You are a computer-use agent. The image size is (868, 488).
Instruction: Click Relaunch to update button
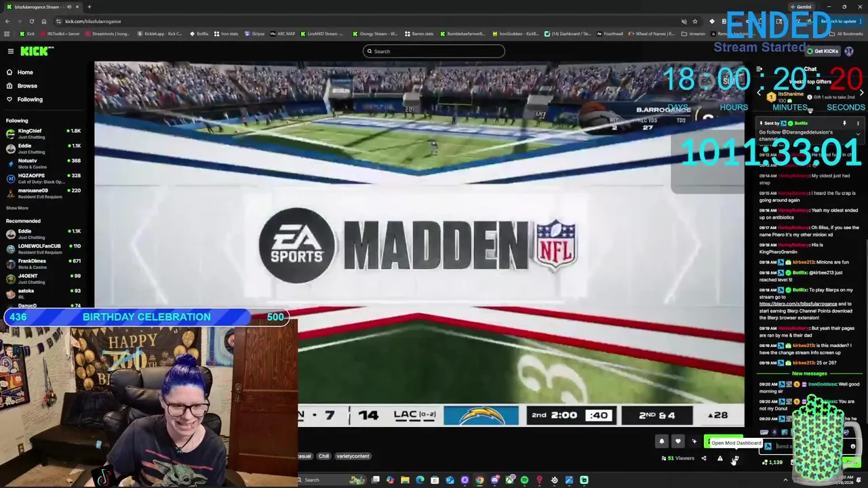click(839, 21)
